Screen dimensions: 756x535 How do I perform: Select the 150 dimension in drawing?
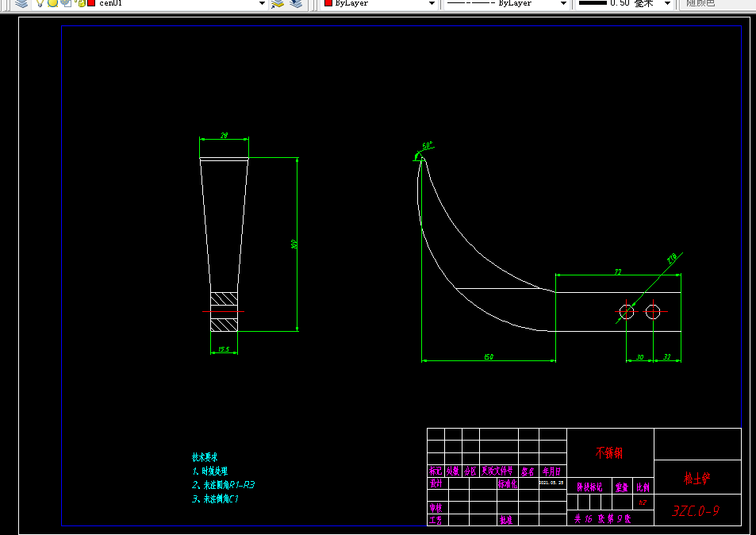489,357
